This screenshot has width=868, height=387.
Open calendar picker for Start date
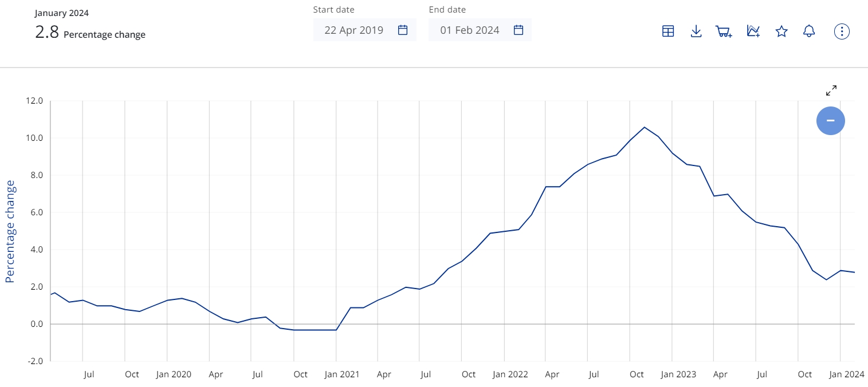[403, 30]
